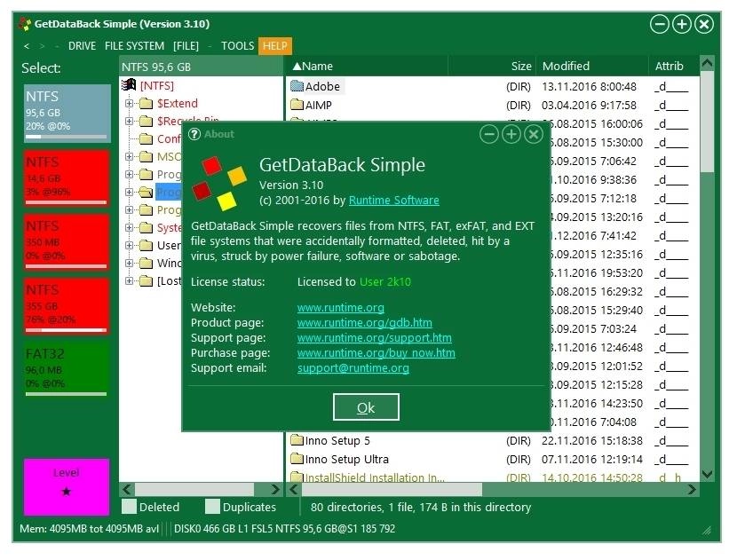Expand the MSO tree node
The width and height of the screenshot is (737, 560).
129,156
